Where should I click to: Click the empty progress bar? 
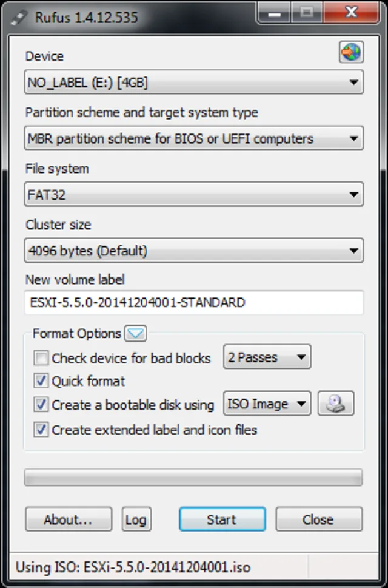[x=193, y=477]
